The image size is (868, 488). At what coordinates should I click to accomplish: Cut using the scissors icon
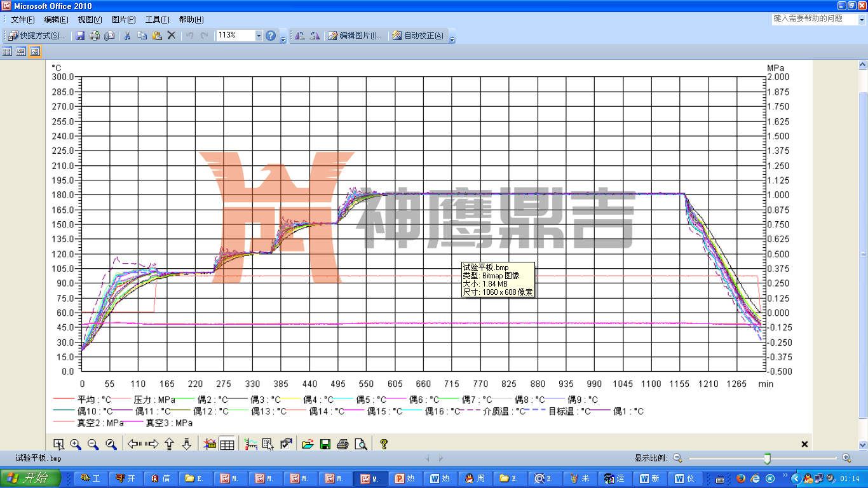[x=127, y=36]
